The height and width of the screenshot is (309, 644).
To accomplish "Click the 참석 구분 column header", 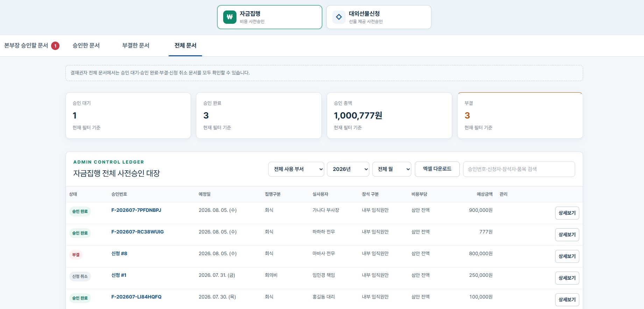I will click(x=370, y=194).
